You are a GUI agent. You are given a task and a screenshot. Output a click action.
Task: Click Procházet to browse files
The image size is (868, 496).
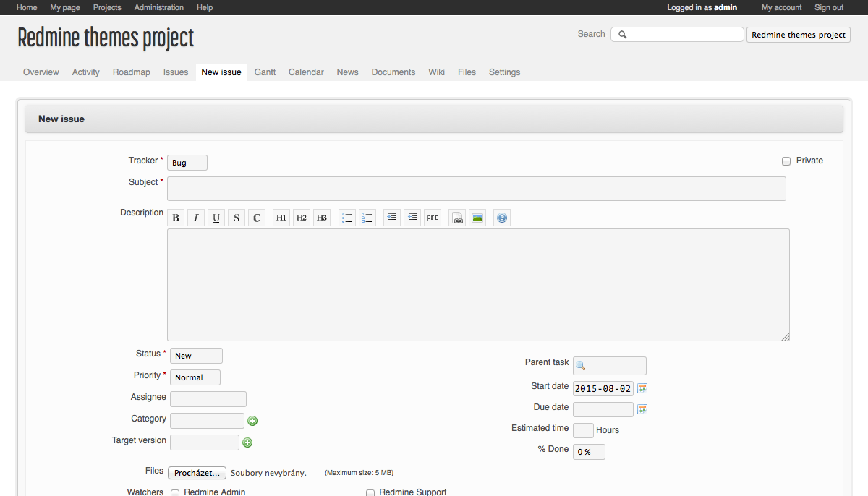coord(197,473)
